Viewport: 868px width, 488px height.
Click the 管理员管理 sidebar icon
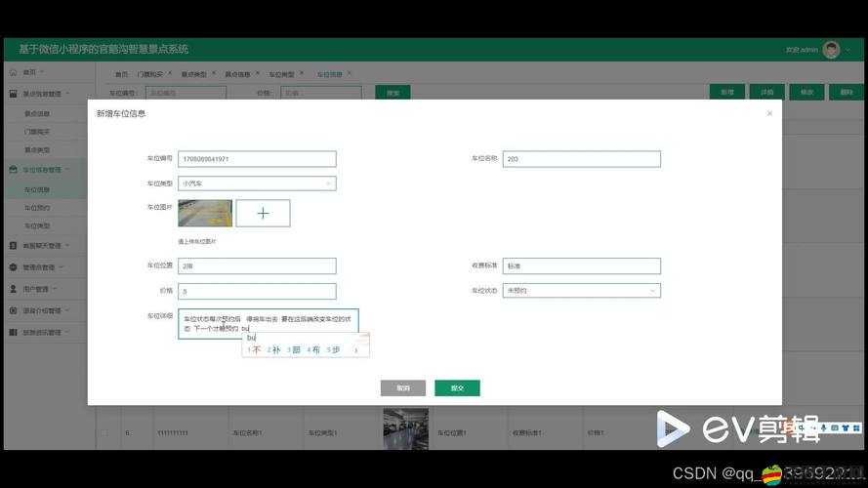pyautogui.click(x=13, y=267)
